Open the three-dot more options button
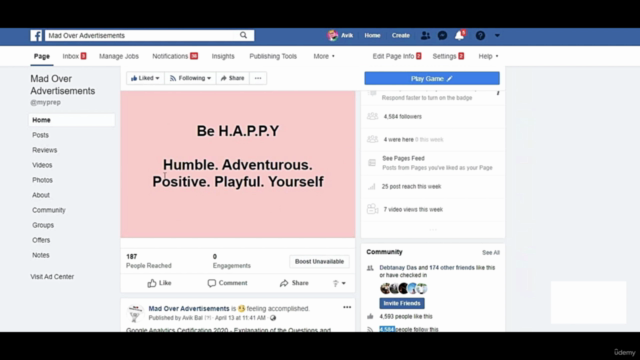The image size is (640, 360). pyautogui.click(x=258, y=78)
